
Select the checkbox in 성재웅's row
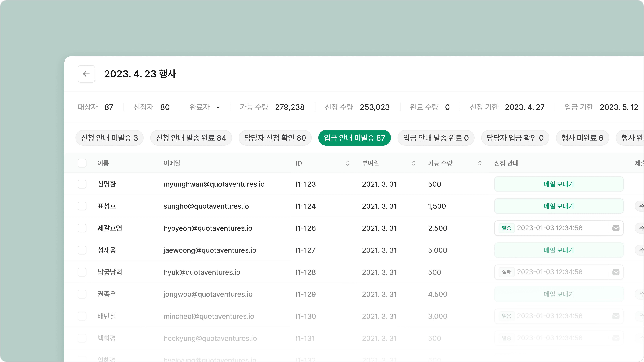(82, 250)
